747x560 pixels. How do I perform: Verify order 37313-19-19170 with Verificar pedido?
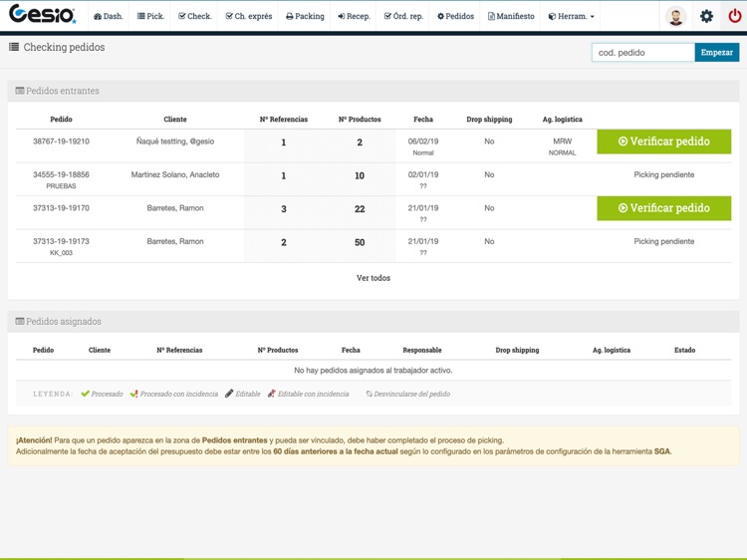tap(663, 208)
